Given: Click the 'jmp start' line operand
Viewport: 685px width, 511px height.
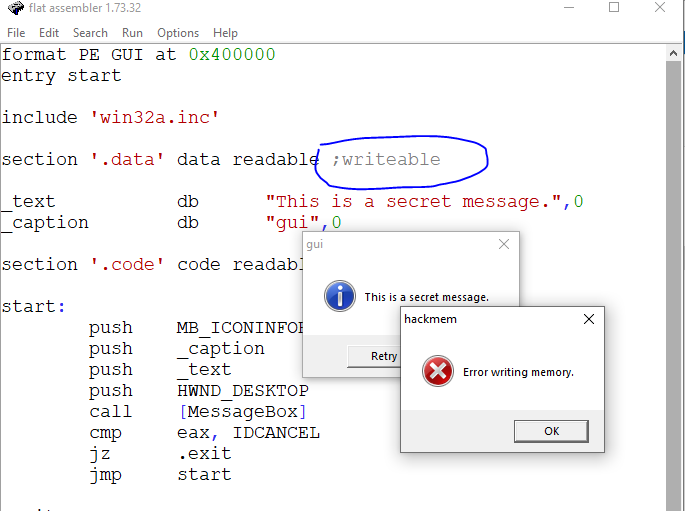Looking at the screenshot, I should click(204, 475).
